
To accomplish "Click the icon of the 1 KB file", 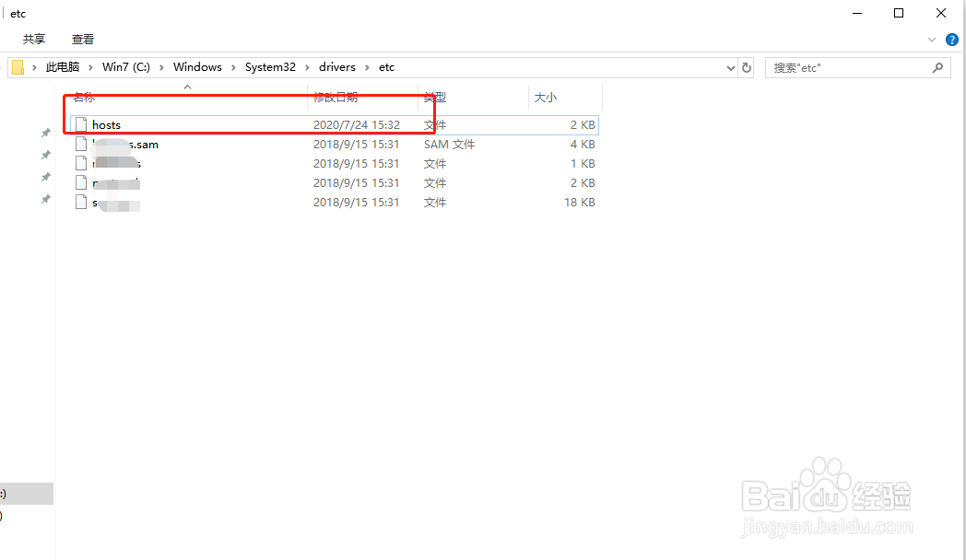I will pos(81,164).
